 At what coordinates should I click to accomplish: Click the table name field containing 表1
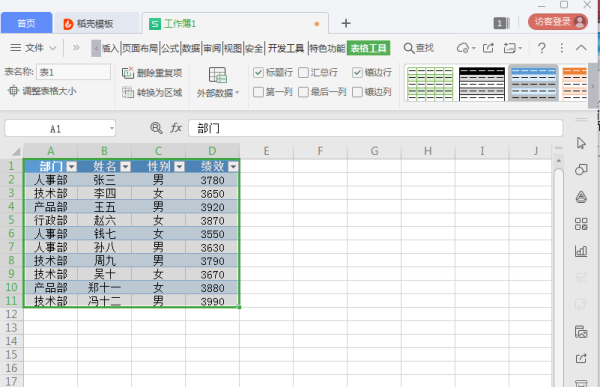click(x=73, y=72)
